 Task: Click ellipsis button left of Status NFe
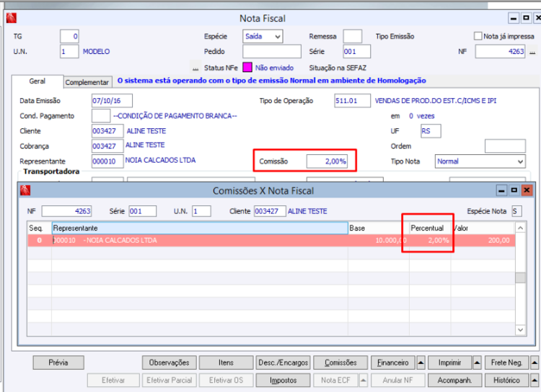coord(195,68)
